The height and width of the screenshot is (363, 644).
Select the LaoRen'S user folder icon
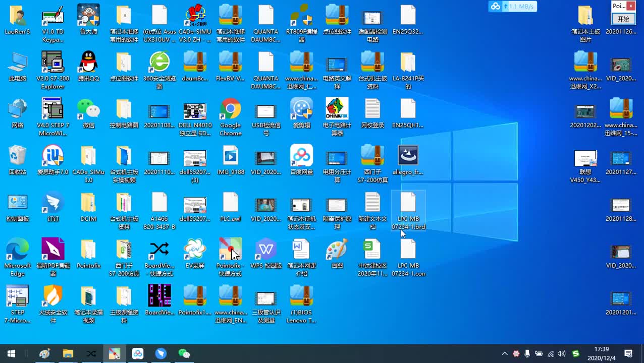18,20
